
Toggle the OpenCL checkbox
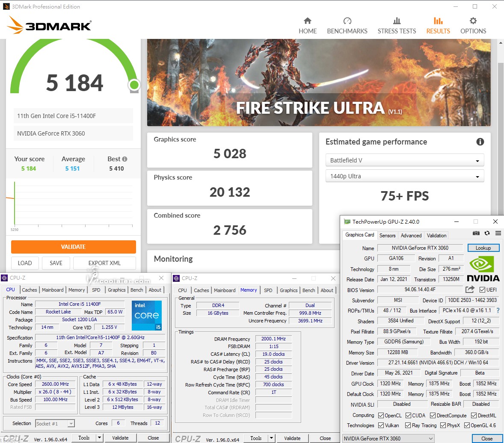(381, 415)
